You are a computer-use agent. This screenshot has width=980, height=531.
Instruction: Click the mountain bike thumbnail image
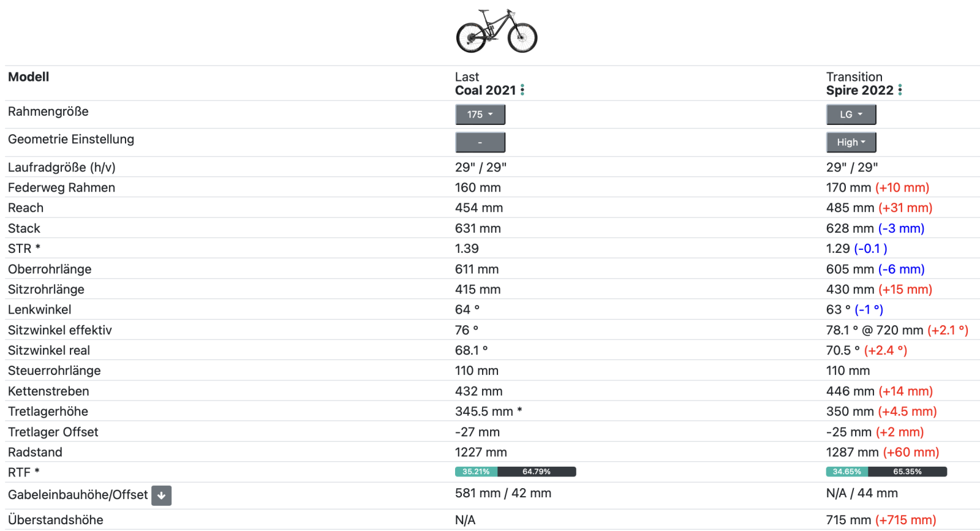(497, 31)
